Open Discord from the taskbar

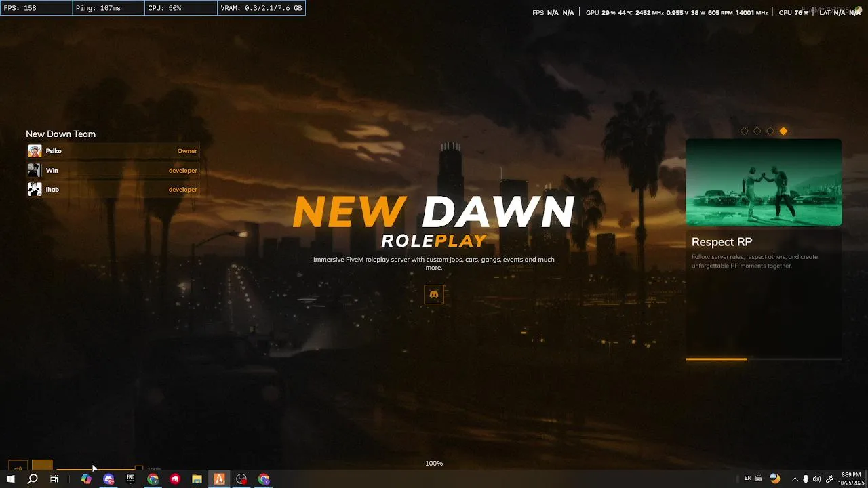pyautogui.click(x=108, y=479)
